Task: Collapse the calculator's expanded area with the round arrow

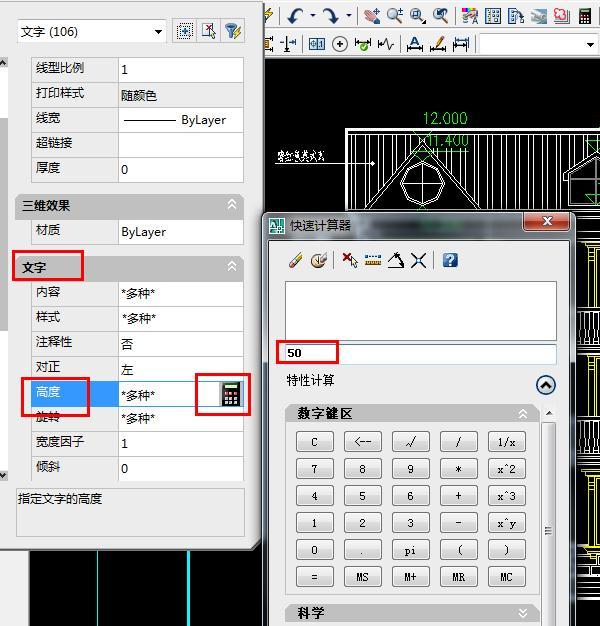Action: point(546,385)
